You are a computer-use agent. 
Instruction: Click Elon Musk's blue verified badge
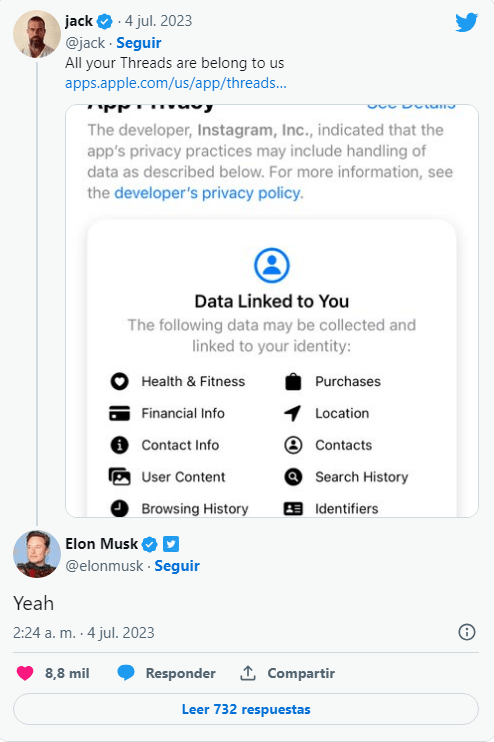(150, 545)
